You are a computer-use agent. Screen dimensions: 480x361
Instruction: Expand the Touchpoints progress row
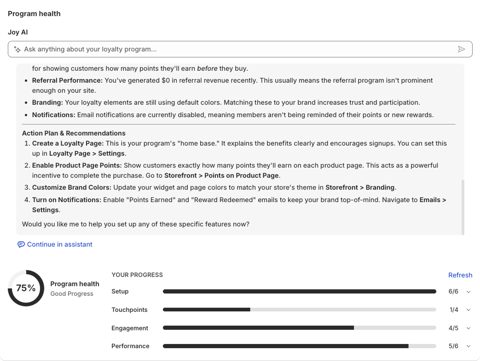coord(468,310)
